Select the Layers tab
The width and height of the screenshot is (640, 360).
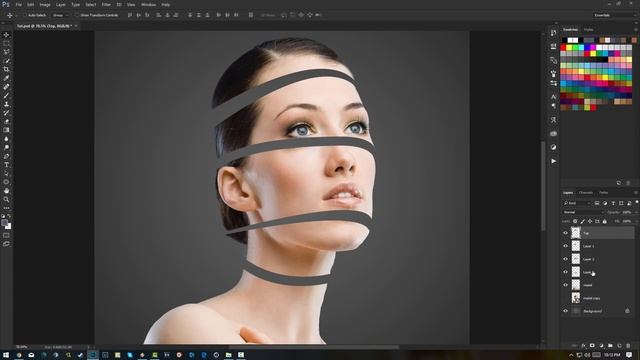568,193
